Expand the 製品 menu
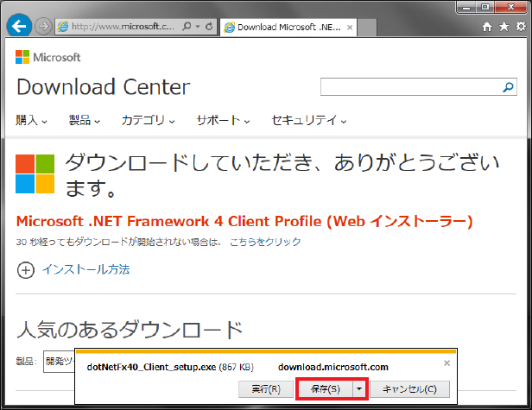Image resolution: width=532 pixels, height=410 pixels. 85,120
